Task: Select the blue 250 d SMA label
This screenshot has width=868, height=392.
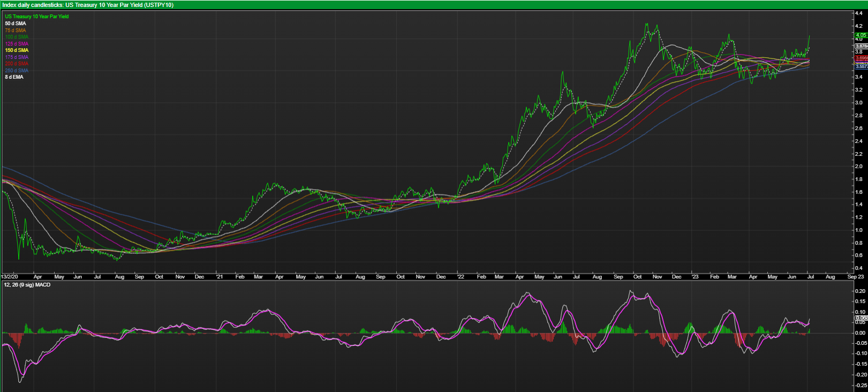Action: [x=17, y=71]
